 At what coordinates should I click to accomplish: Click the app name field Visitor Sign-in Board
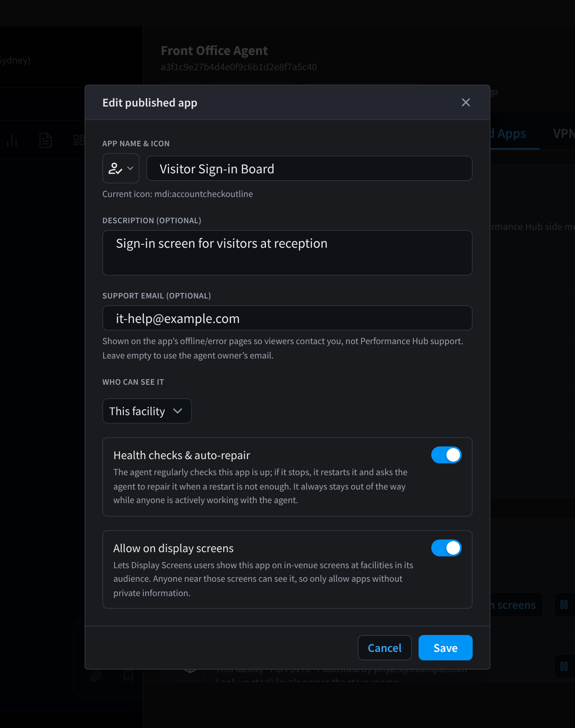point(309,168)
